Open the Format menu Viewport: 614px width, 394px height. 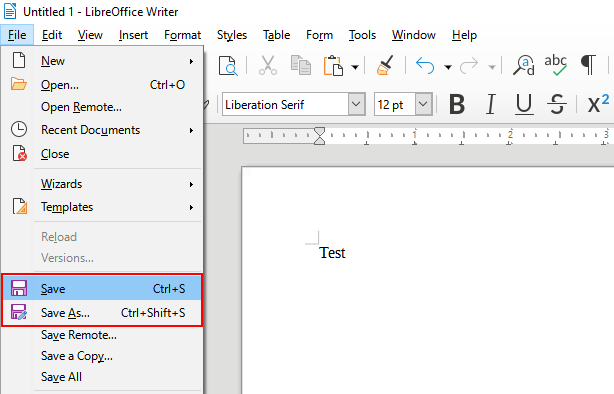point(182,35)
